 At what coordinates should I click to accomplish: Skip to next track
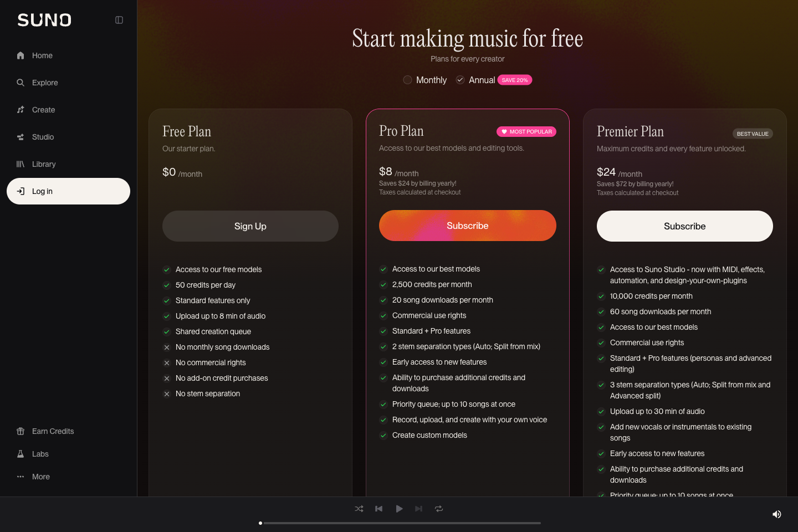(419, 509)
